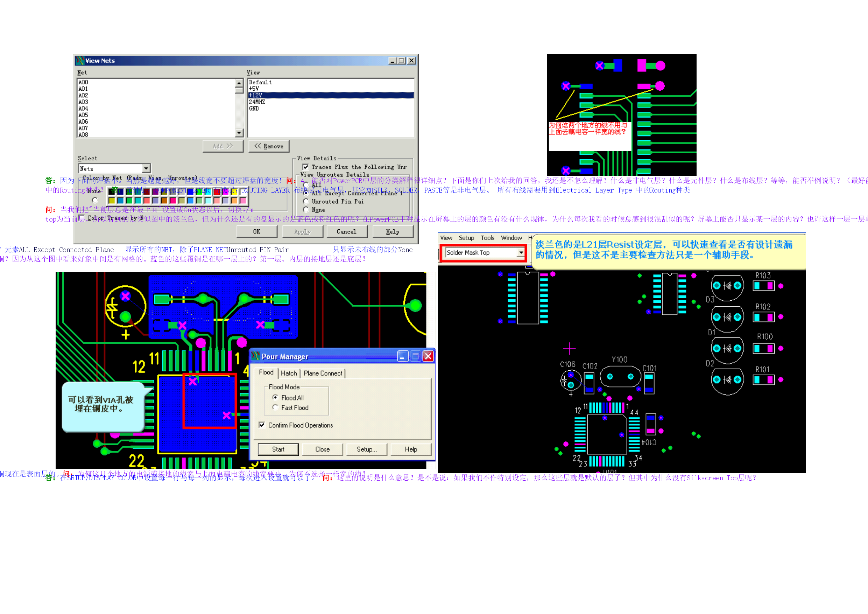Open the Window menu

[511, 238]
